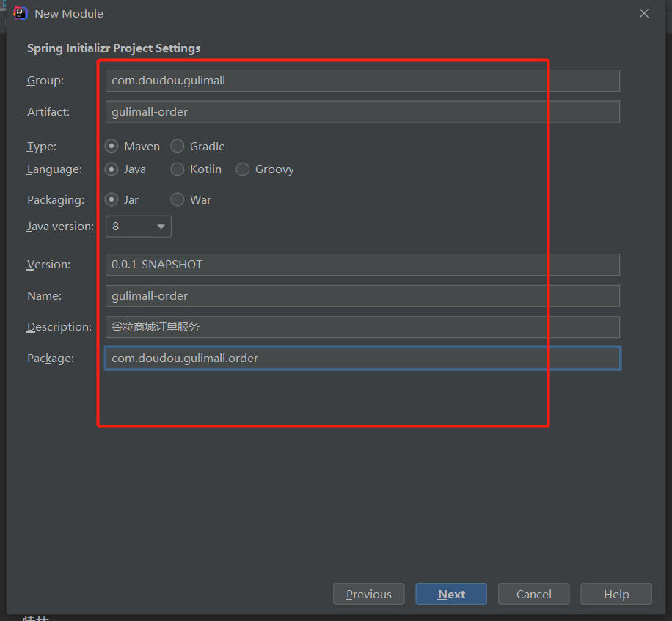Close the New Module dialog

click(643, 13)
